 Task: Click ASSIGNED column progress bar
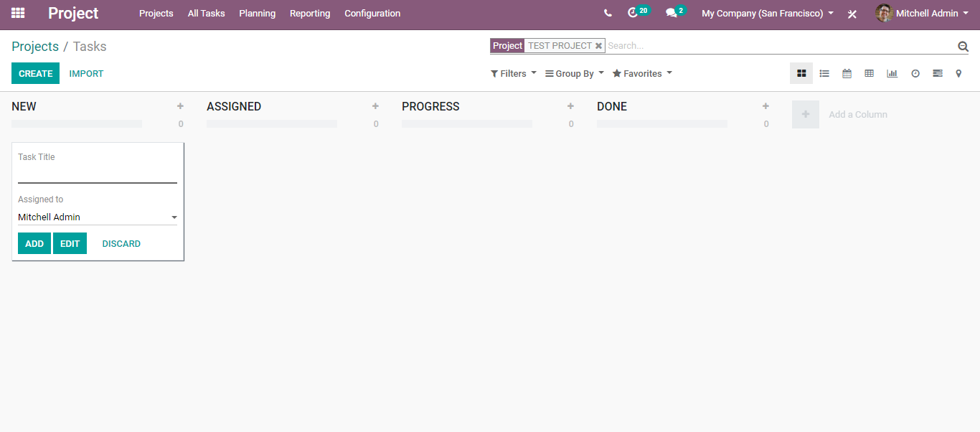(x=272, y=123)
